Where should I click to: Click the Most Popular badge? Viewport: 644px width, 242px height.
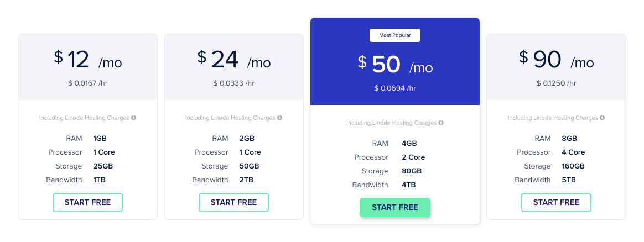point(395,35)
